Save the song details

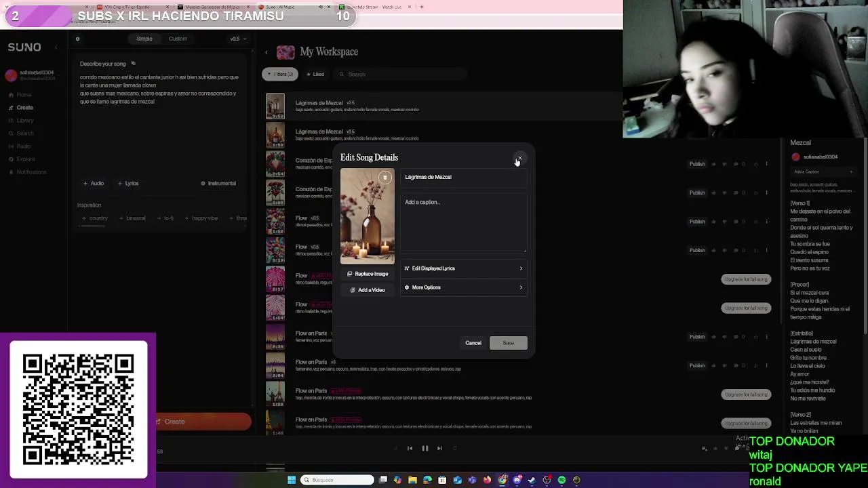coord(508,343)
